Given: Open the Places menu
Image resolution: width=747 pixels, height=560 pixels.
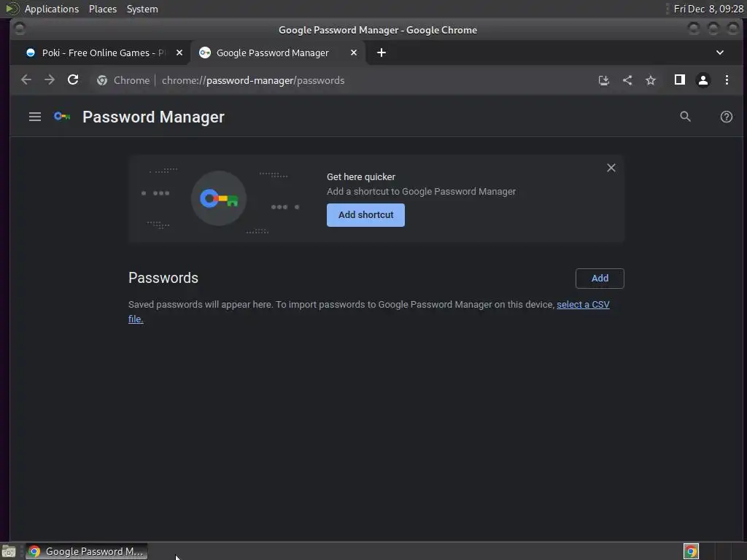Looking at the screenshot, I should (x=103, y=9).
